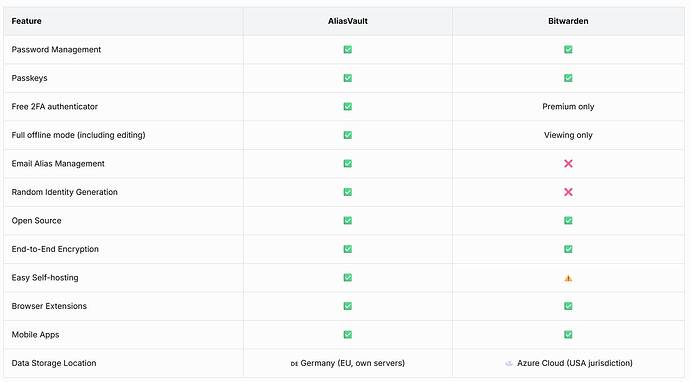
Task: Select the Mobile Apps row label
Action: (35, 335)
